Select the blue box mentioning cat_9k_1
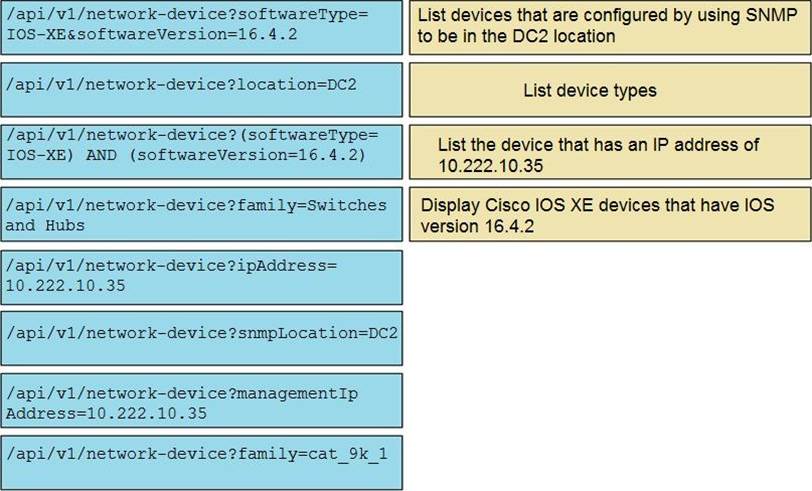The image size is (812, 491). [x=202, y=461]
